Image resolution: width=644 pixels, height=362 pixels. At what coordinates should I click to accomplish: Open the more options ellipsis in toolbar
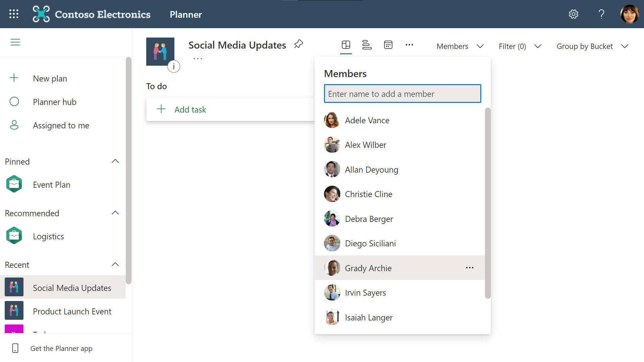pos(409,45)
